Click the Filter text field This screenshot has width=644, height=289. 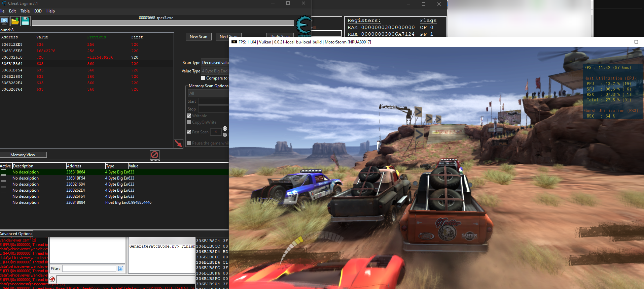[x=89, y=268]
